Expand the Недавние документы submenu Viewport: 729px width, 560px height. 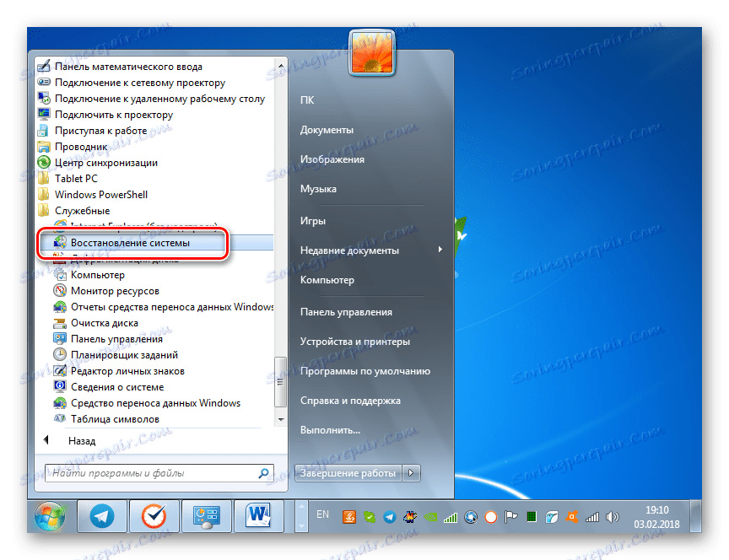(371, 250)
